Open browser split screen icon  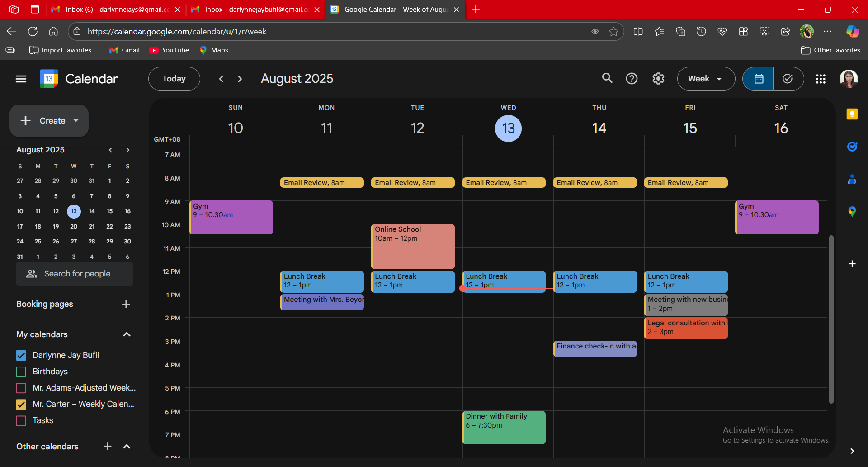pos(638,31)
